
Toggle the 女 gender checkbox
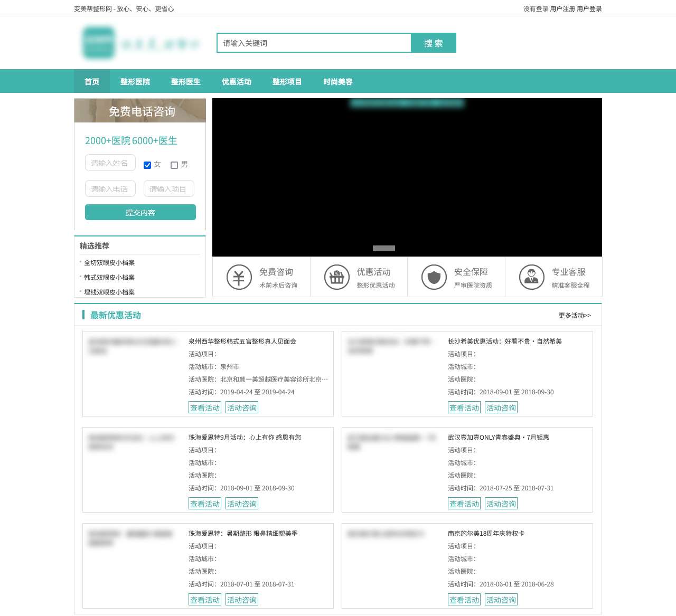pyautogui.click(x=147, y=165)
